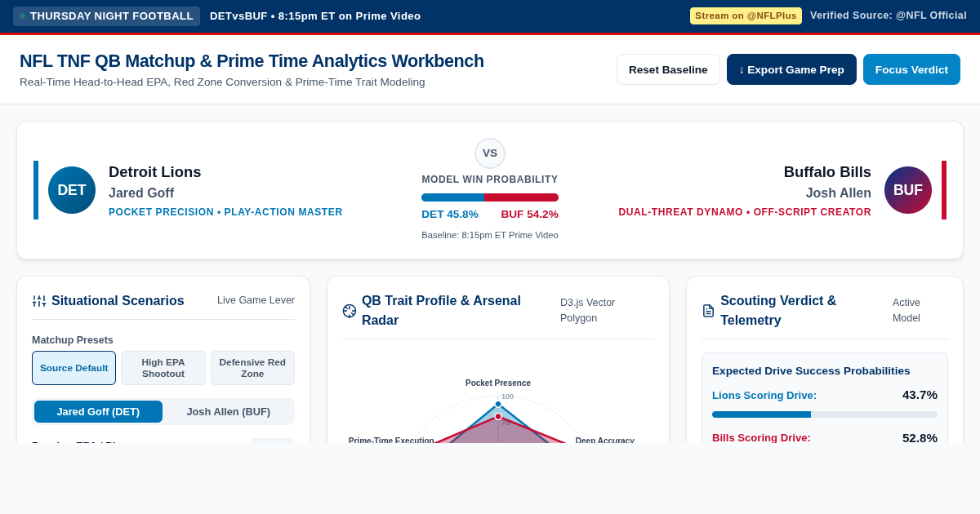
Task: Click the Pocket Presence axis label
Action: click(x=498, y=383)
